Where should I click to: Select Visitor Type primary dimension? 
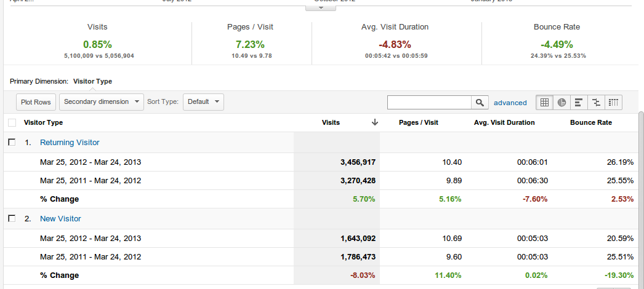point(92,81)
